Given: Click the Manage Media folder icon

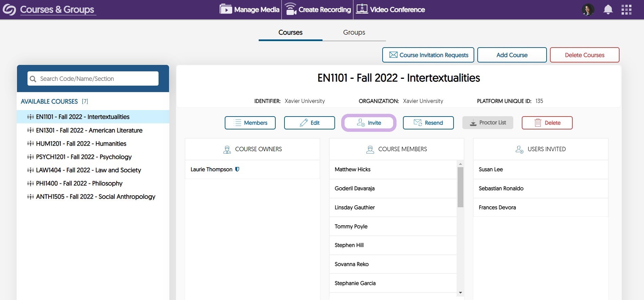Looking at the screenshot, I should [x=225, y=9].
